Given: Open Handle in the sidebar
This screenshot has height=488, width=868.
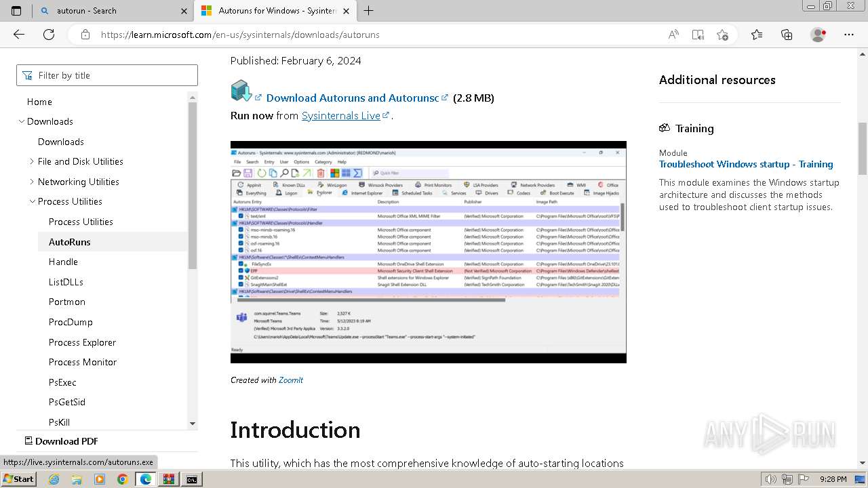Looking at the screenshot, I should [x=63, y=262].
